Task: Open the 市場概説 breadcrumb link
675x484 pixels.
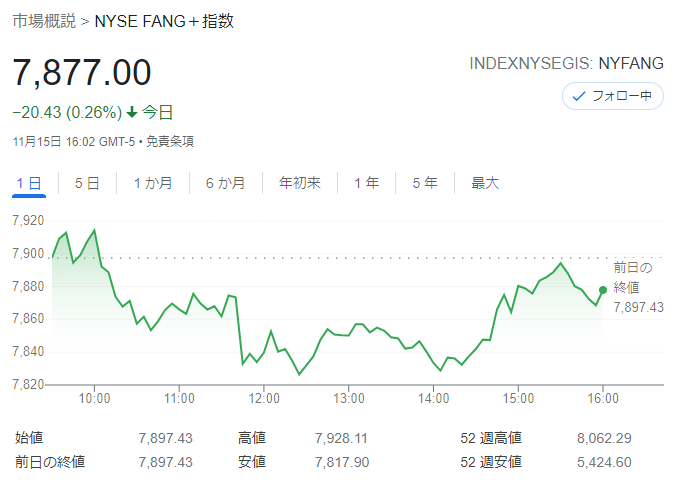Action: [x=44, y=21]
